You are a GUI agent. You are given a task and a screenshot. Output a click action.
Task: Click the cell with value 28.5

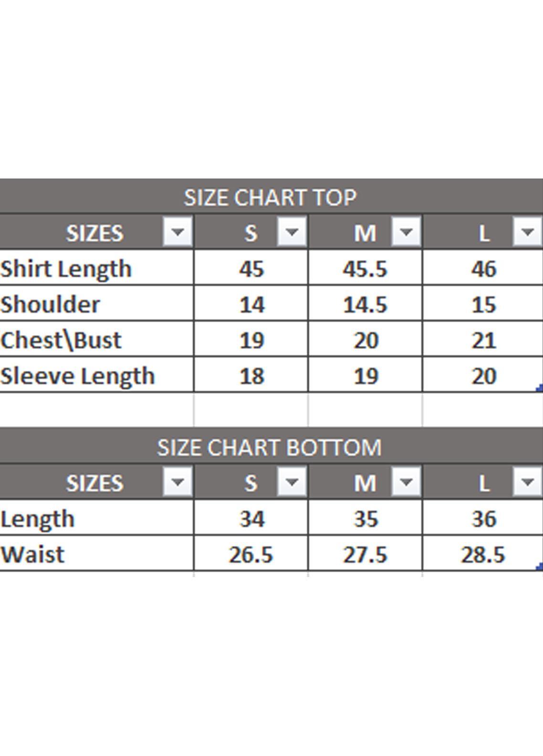(483, 555)
